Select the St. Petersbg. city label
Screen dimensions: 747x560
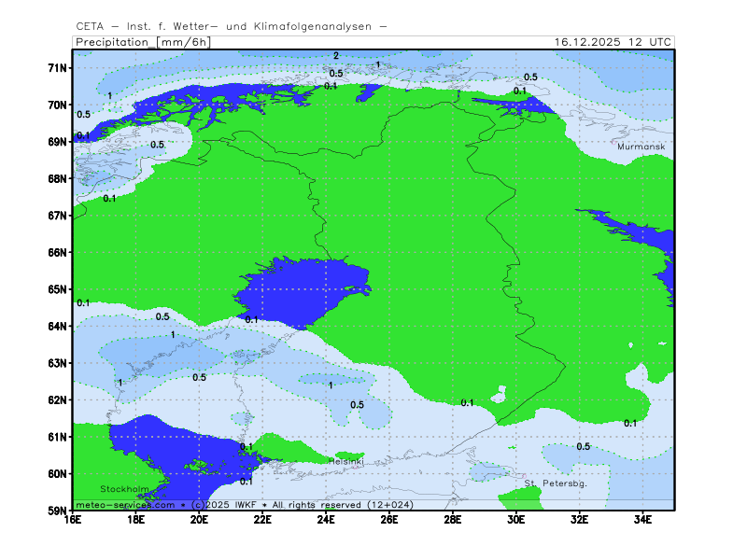tap(555, 483)
